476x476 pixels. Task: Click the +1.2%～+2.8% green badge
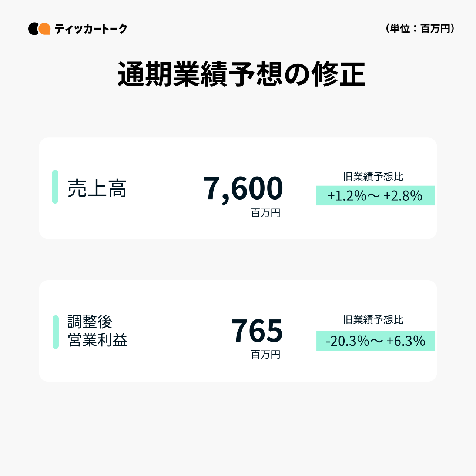coord(375,196)
